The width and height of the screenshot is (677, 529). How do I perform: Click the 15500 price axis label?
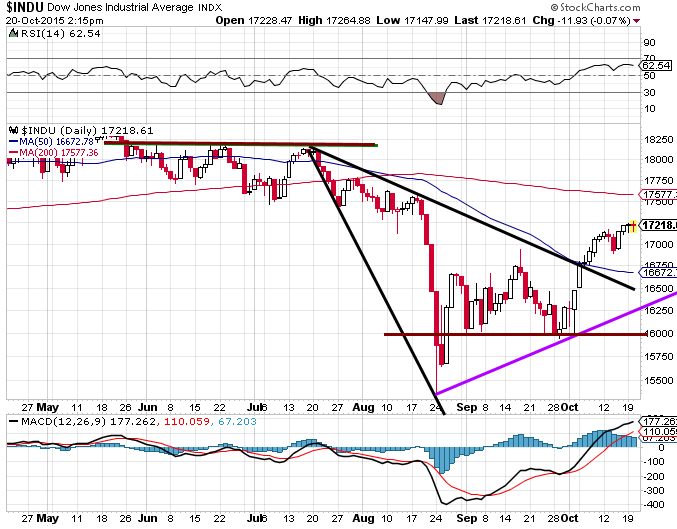coord(659,380)
